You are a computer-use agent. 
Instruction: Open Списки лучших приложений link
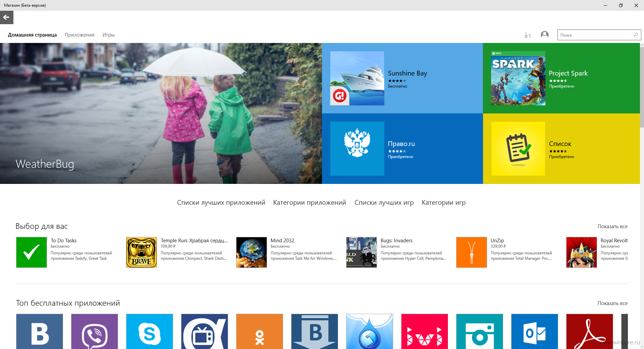[221, 202]
